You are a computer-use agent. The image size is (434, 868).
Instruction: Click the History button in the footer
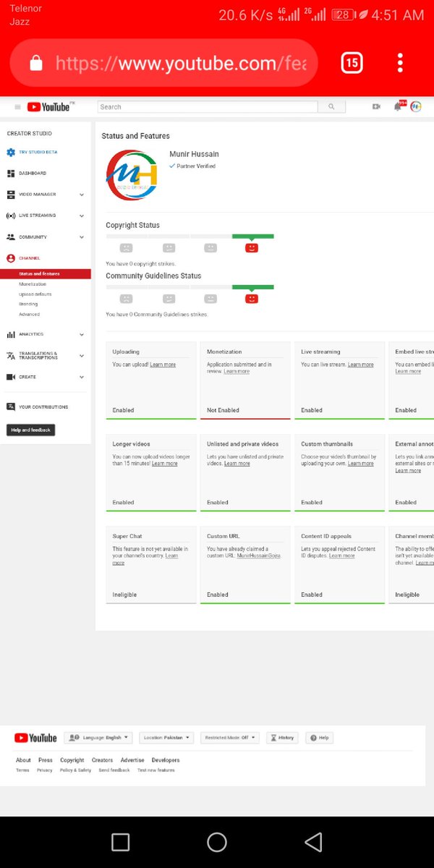(x=282, y=738)
